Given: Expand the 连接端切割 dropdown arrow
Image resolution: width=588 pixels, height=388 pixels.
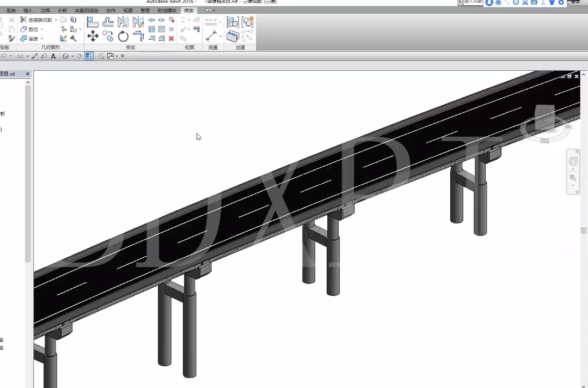Looking at the screenshot, I should (x=56, y=20).
